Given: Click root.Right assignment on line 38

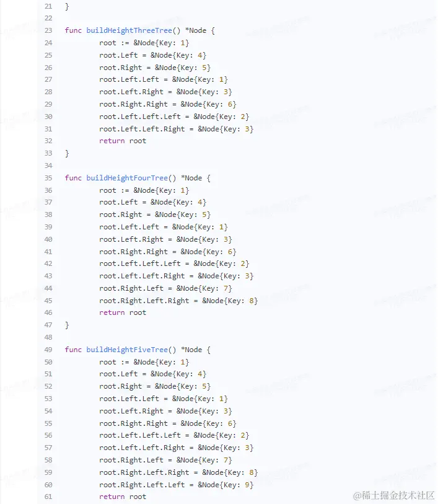Looking at the screenshot, I should (x=155, y=214).
